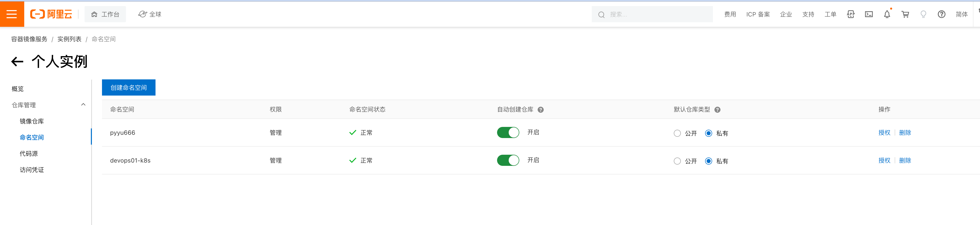The image size is (980, 225).
Task: Open the API explorer icon
Action: click(851, 14)
